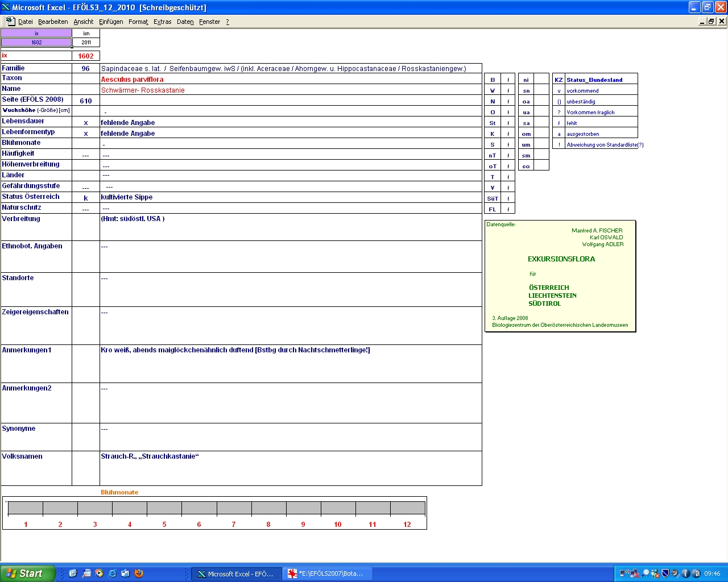This screenshot has height=582, width=728.
Task: Restore the workbook document window
Action: (712, 21)
